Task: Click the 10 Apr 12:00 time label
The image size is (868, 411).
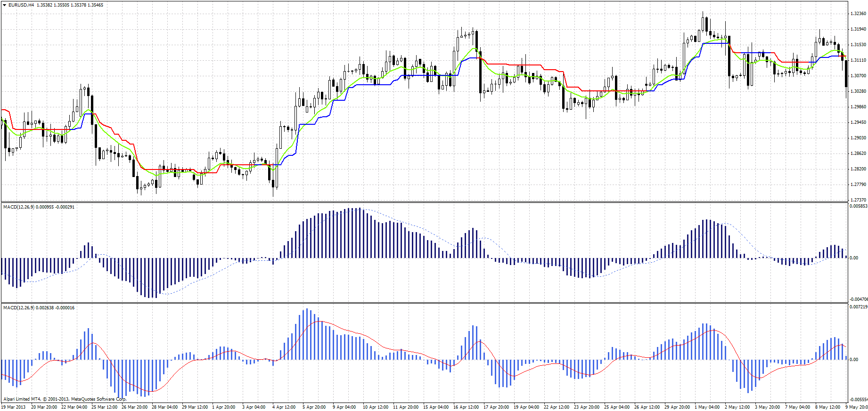Action: click(x=376, y=407)
